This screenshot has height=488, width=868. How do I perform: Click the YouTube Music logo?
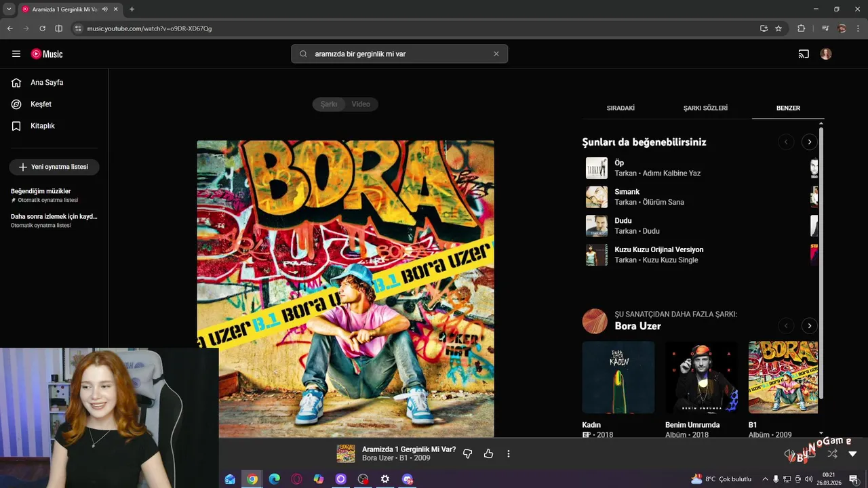pos(47,54)
